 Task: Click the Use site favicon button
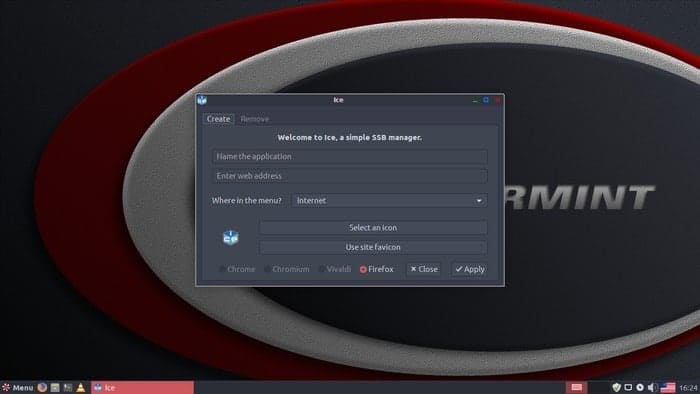click(x=373, y=247)
